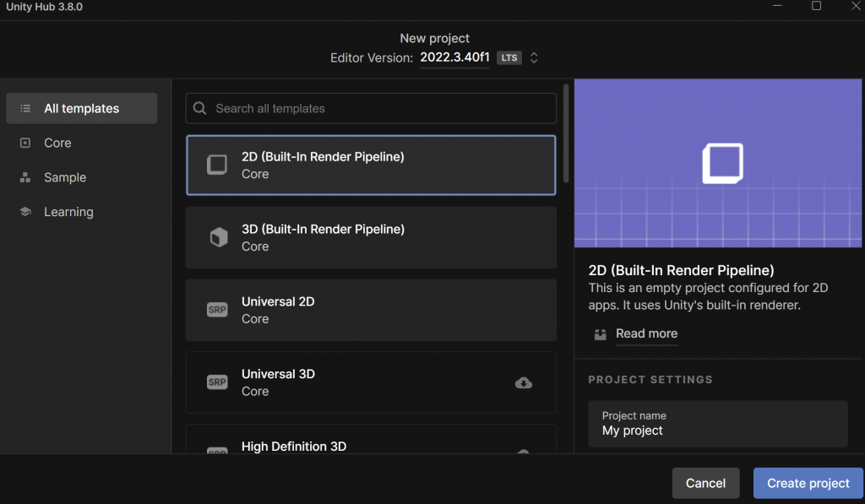Focus the Search all templates field
Screen dimensions: 865x504
(x=371, y=108)
